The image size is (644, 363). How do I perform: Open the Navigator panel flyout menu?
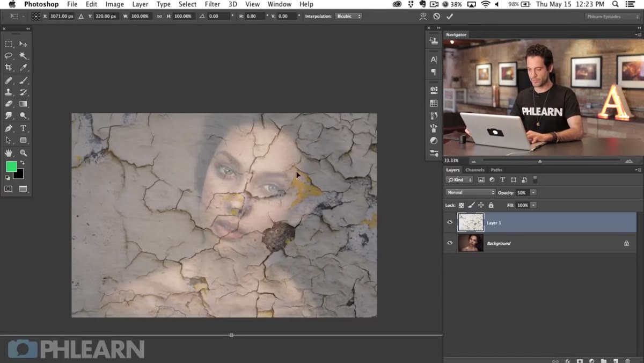coord(638,34)
